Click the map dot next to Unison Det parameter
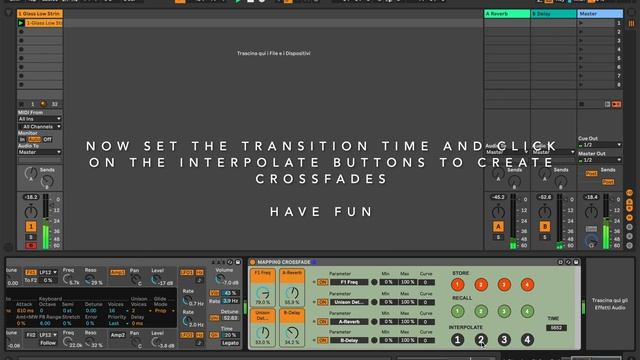Viewport: 640px width, 360px height. 374,302
